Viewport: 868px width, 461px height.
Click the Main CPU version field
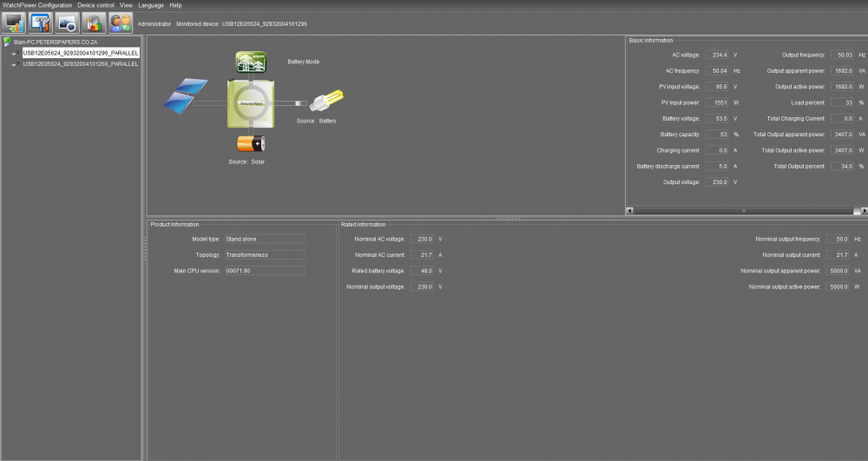[265, 271]
